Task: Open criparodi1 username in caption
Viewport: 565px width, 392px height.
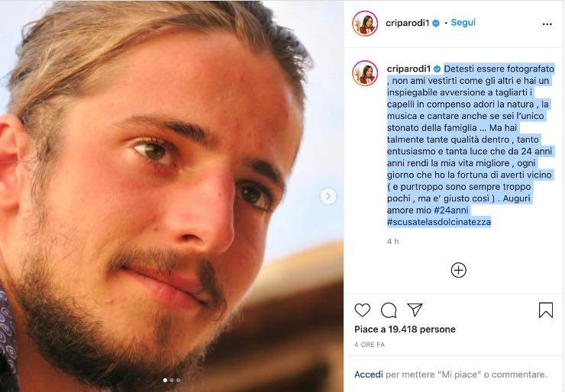Action: pyautogui.click(x=408, y=69)
